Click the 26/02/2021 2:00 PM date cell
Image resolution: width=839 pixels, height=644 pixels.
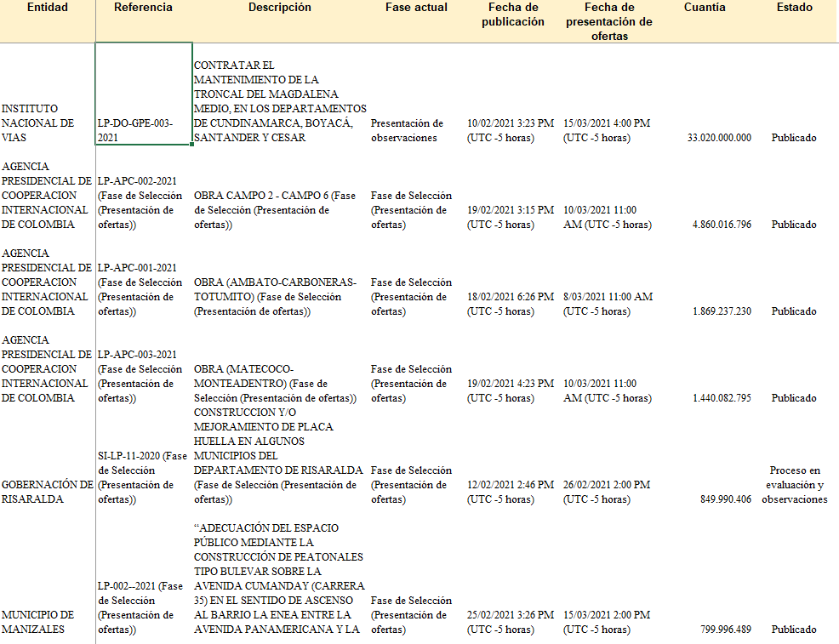click(607, 492)
